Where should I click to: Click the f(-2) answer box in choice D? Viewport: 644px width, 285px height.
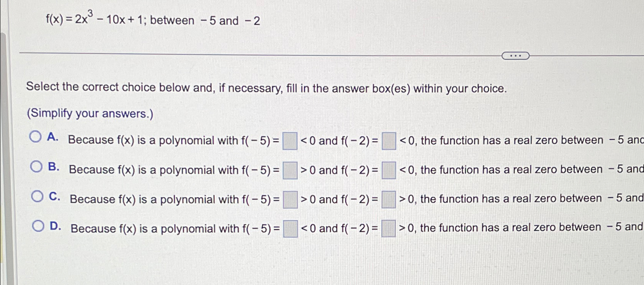(388, 228)
